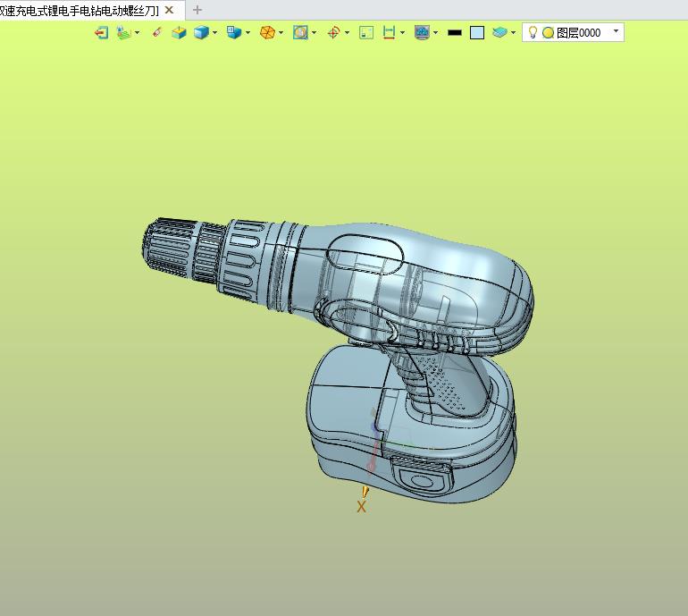The image size is (688, 616).
Task: Expand the crosshair target dropdown arrow
Action: pyautogui.click(x=347, y=32)
